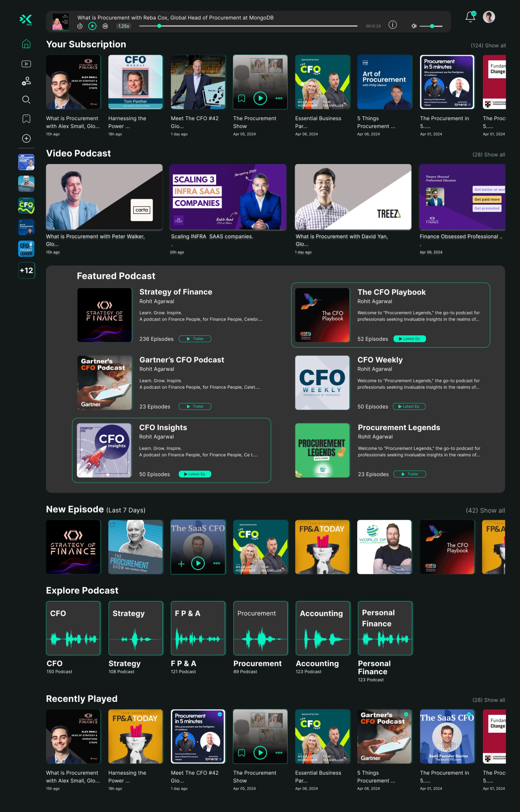Image resolution: width=520 pixels, height=812 pixels.
Task: Click the player play button
Action: (92, 26)
